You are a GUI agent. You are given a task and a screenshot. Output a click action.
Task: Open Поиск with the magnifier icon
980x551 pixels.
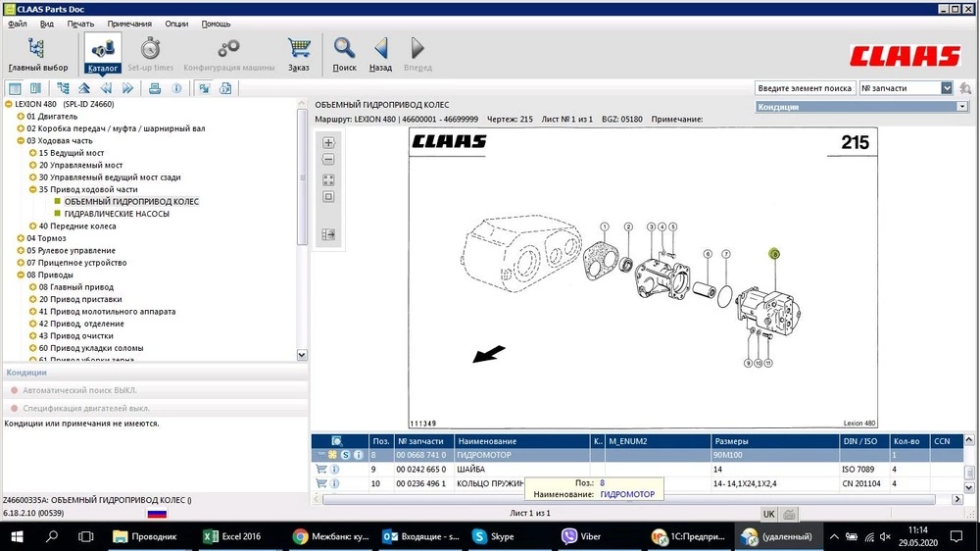[x=344, y=53]
